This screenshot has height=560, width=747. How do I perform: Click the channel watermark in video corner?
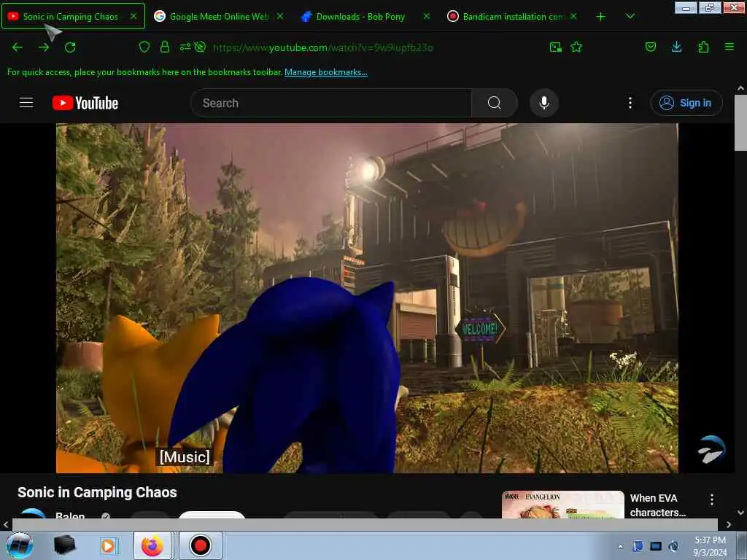(711, 449)
